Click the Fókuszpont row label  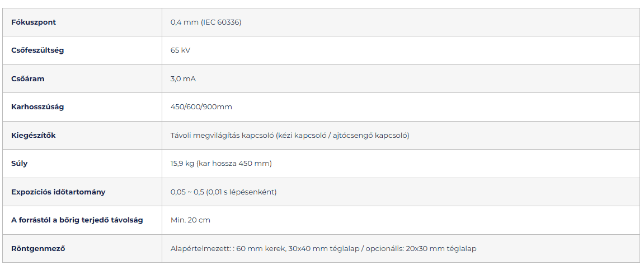coord(34,22)
